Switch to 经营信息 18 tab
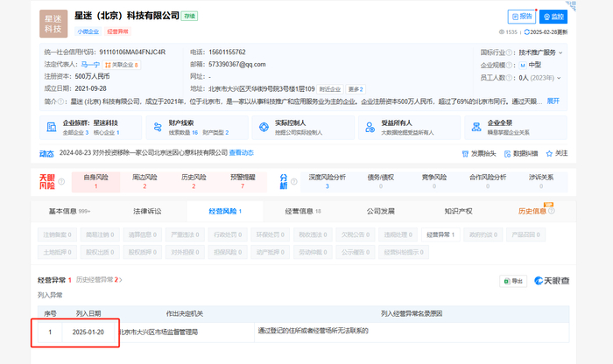 [303, 211]
